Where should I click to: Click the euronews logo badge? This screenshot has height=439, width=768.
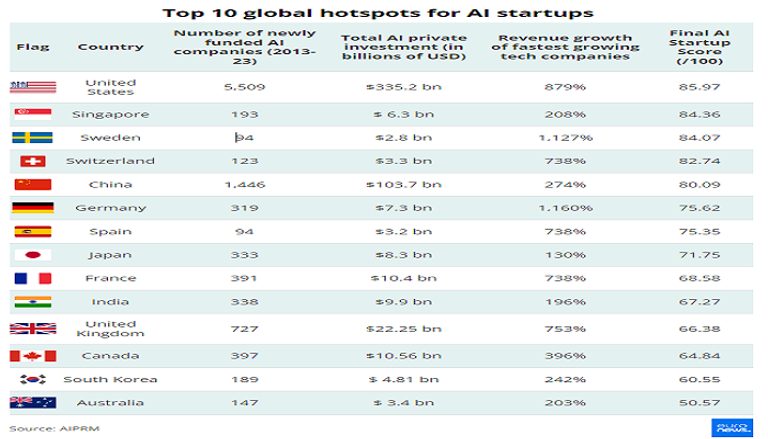(x=733, y=426)
